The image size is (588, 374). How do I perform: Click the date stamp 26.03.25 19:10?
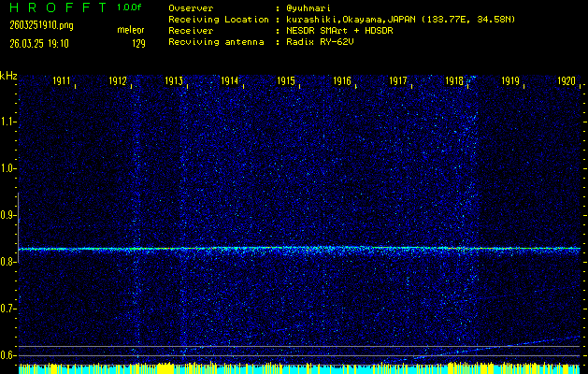point(39,44)
